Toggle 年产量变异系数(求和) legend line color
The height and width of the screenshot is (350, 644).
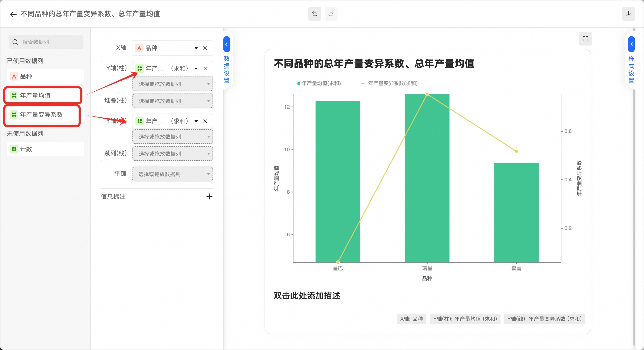pyautogui.click(x=362, y=83)
